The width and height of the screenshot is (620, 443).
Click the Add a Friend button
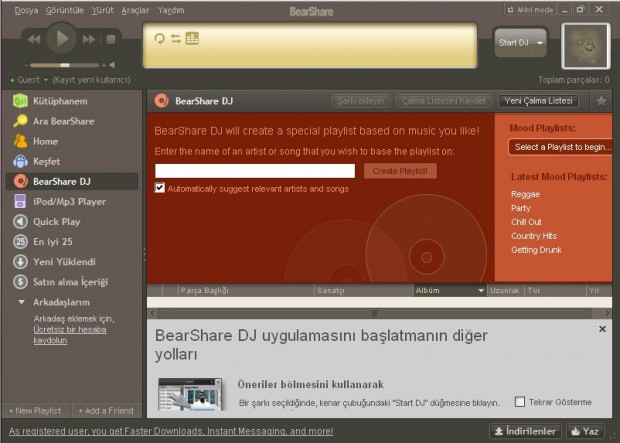[x=106, y=411]
